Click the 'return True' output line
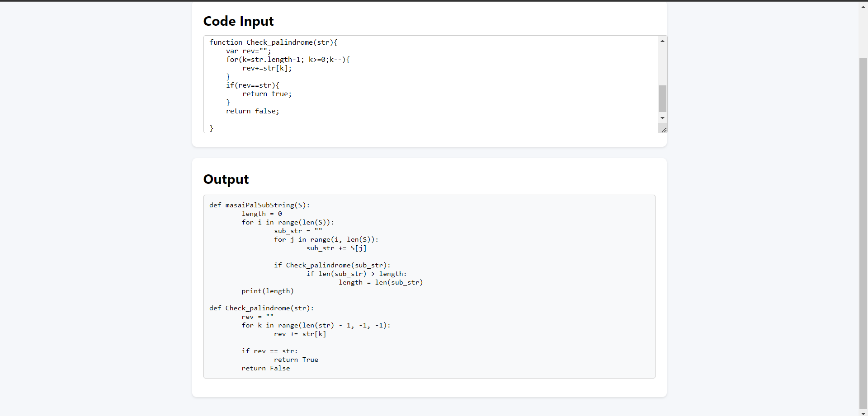Screen dimensions: 868x416 tap(296, 360)
